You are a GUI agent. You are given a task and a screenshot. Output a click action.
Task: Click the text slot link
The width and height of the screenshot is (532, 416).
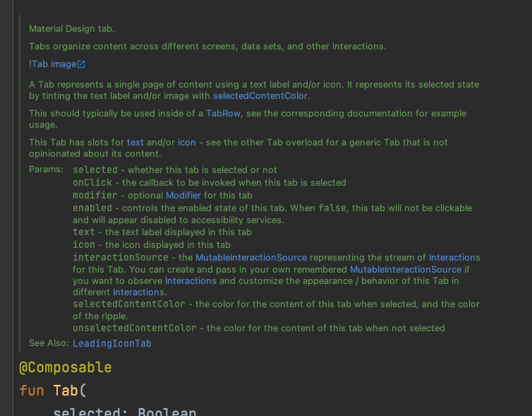pos(135,142)
